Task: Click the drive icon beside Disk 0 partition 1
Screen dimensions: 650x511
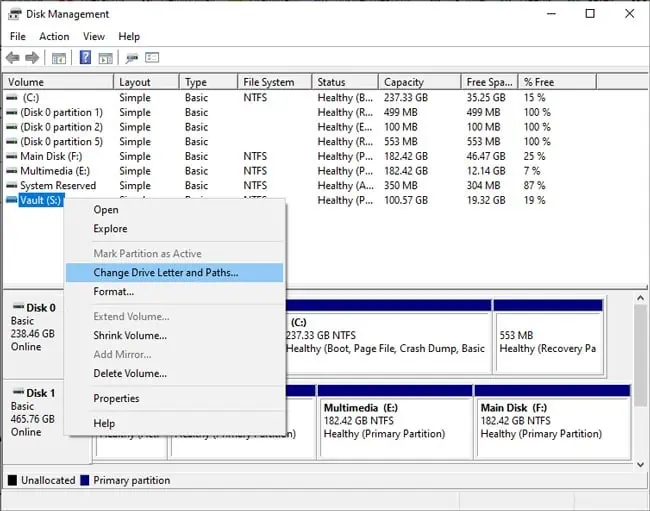Action: [x=12, y=112]
